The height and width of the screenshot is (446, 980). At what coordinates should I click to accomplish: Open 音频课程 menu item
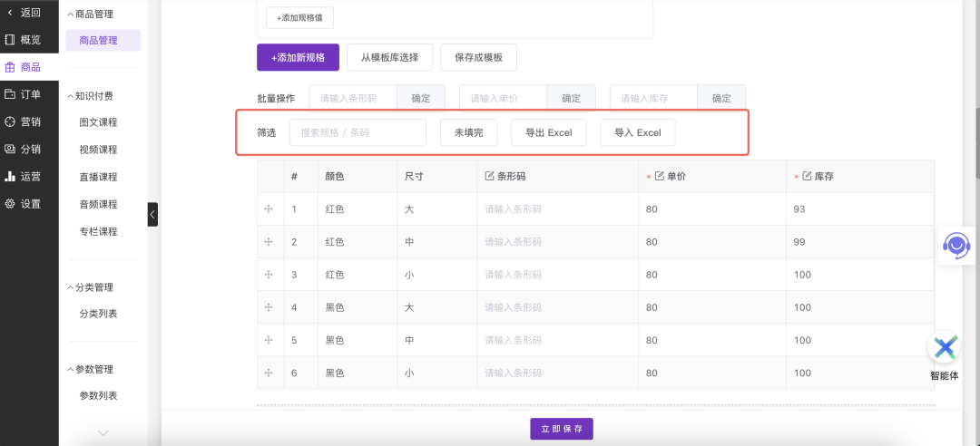pyautogui.click(x=98, y=204)
